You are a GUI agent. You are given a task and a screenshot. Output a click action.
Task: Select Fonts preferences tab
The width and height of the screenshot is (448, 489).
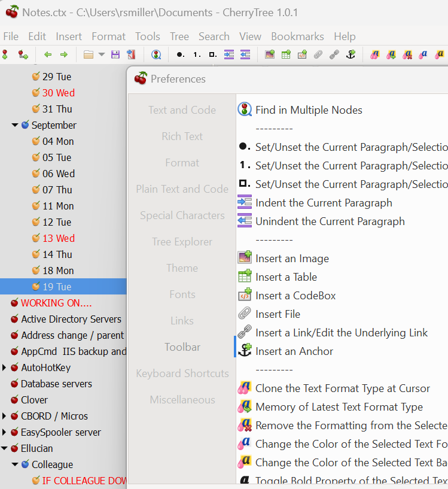point(182,294)
